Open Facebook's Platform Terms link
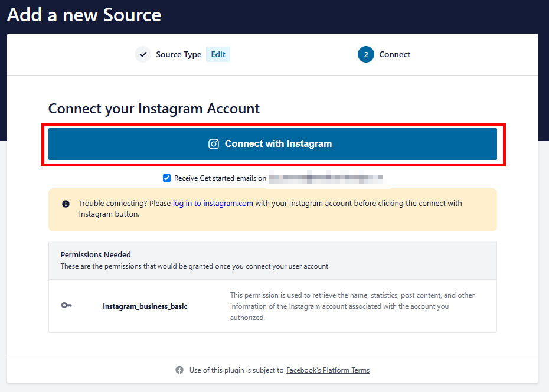The image size is (549, 392). 328,370
